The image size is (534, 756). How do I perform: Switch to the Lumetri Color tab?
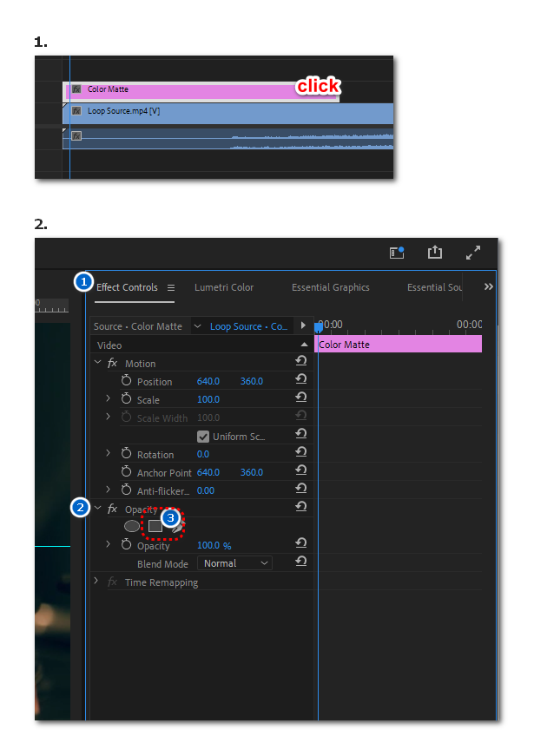point(224,287)
